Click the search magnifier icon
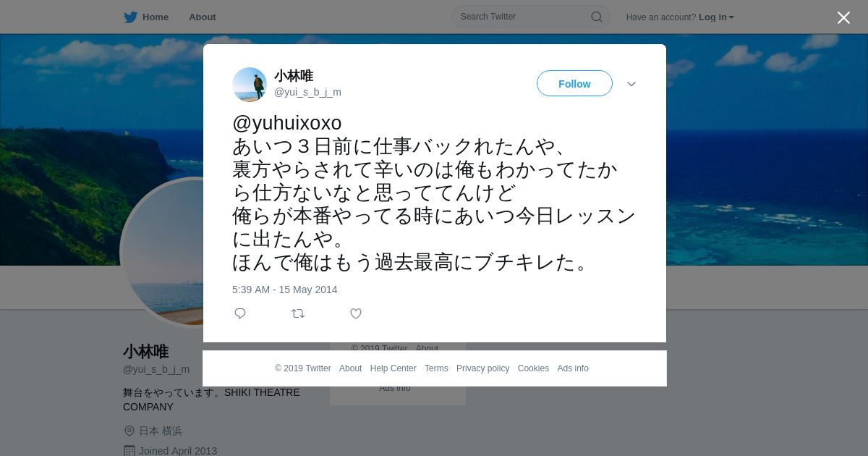 pyautogui.click(x=597, y=17)
